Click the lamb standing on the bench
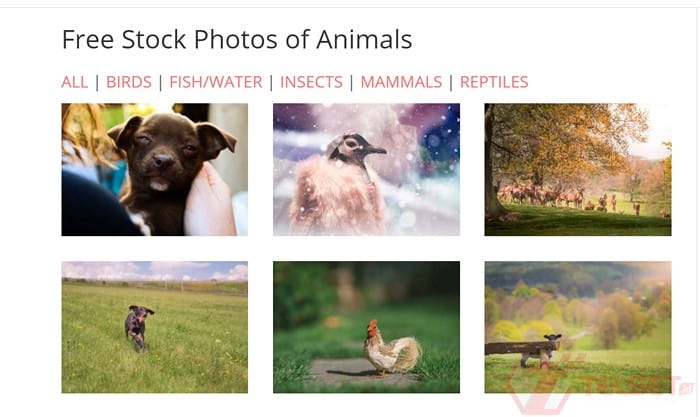This screenshot has width=700, height=417. coord(546,346)
